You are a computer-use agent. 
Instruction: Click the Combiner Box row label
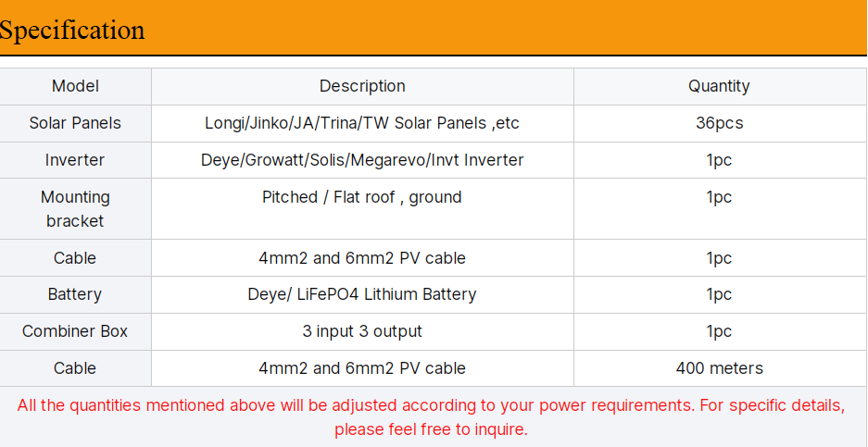(x=75, y=331)
